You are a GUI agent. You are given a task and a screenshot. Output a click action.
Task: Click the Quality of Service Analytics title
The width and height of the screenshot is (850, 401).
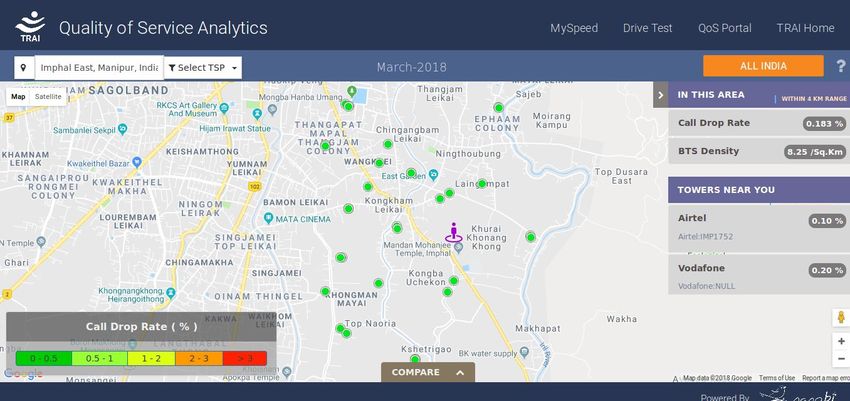pos(163,28)
